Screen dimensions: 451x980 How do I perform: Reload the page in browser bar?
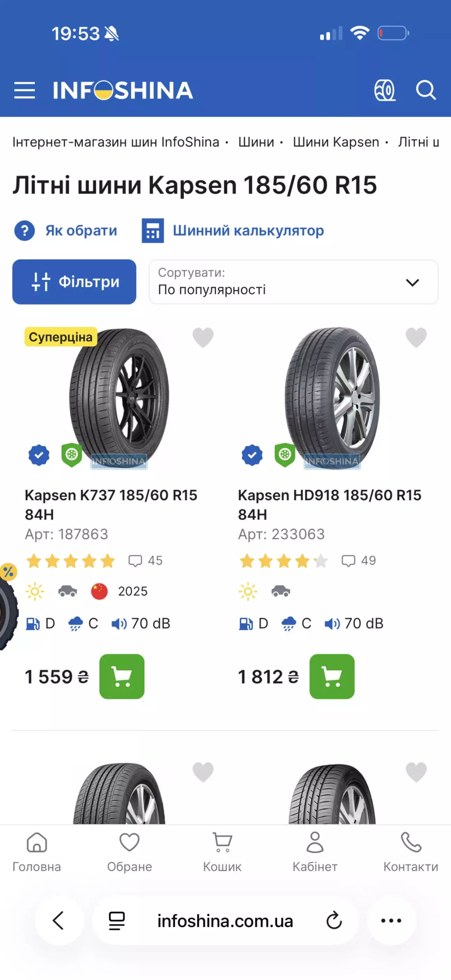(x=334, y=920)
